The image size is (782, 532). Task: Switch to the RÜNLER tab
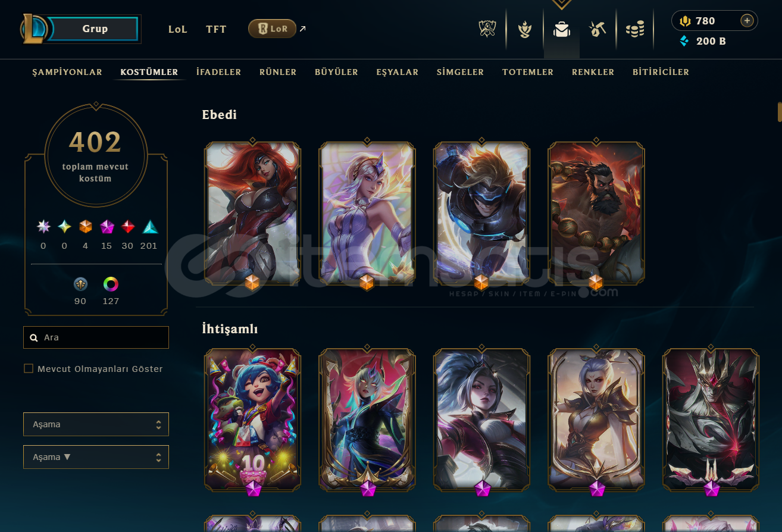[278, 72]
